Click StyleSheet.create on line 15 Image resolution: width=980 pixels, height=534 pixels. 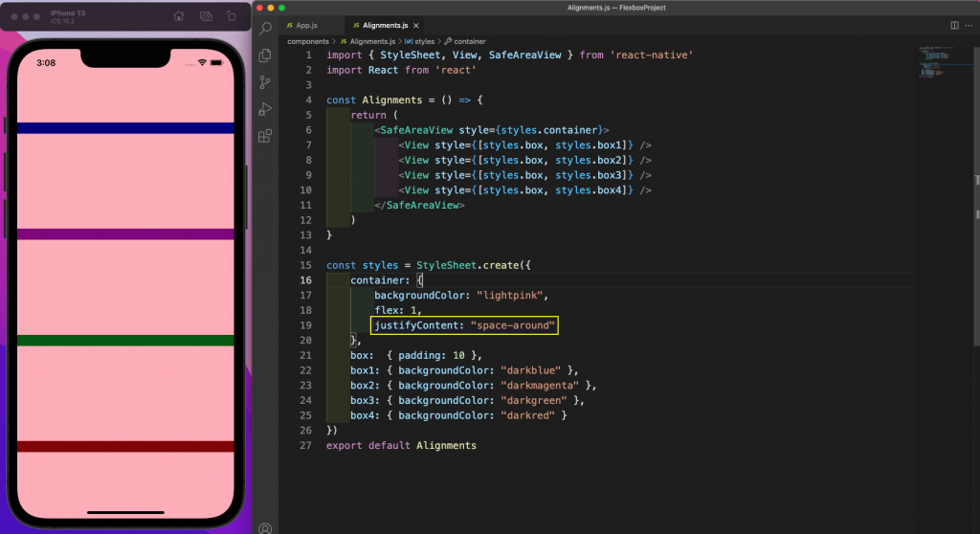click(x=467, y=265)
